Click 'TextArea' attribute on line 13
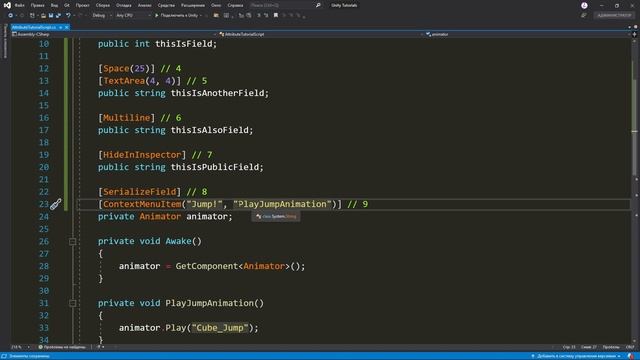Screen dimensions: 640x360 click(124, 81)
